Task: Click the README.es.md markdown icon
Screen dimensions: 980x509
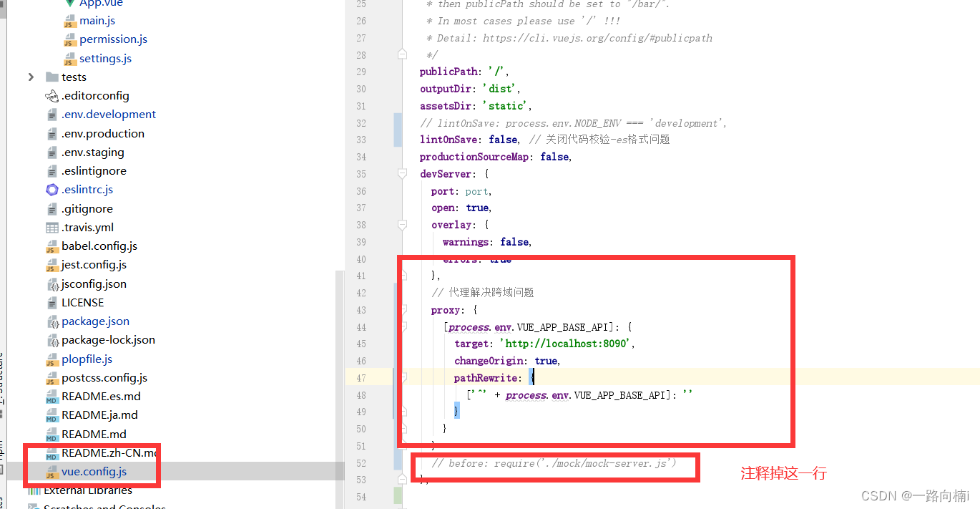Action: point(52,397)
